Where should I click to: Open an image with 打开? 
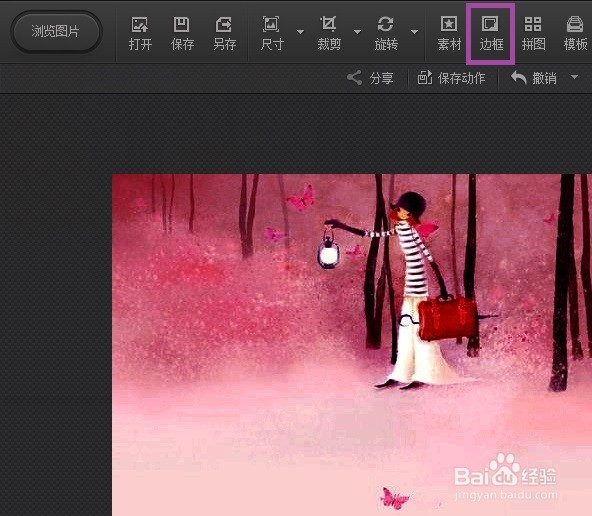tap(140, 34)
